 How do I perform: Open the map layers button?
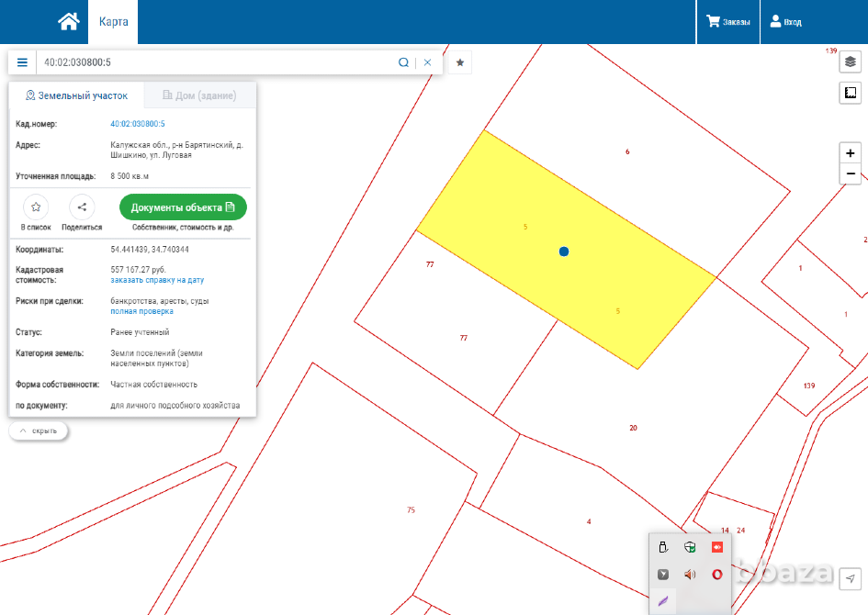pyautogui.click(x=851, y=61)
